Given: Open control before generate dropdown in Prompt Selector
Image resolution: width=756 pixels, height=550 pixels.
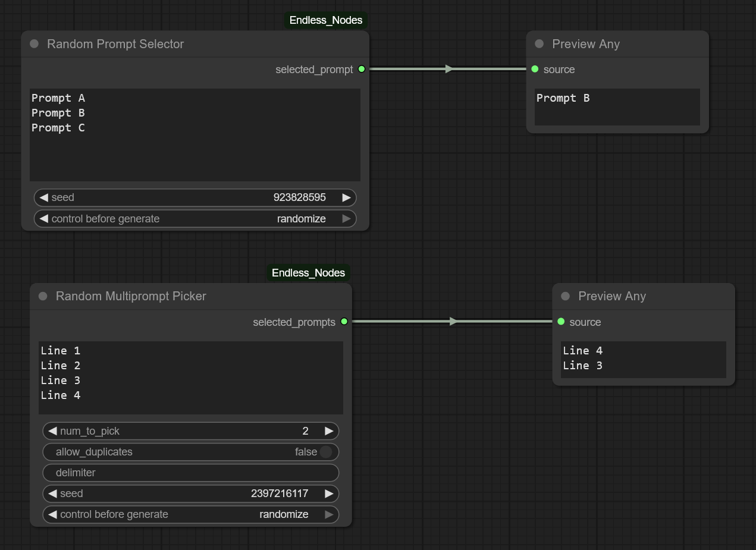Looking at the screenshot, I should click(x=195, y=219).
